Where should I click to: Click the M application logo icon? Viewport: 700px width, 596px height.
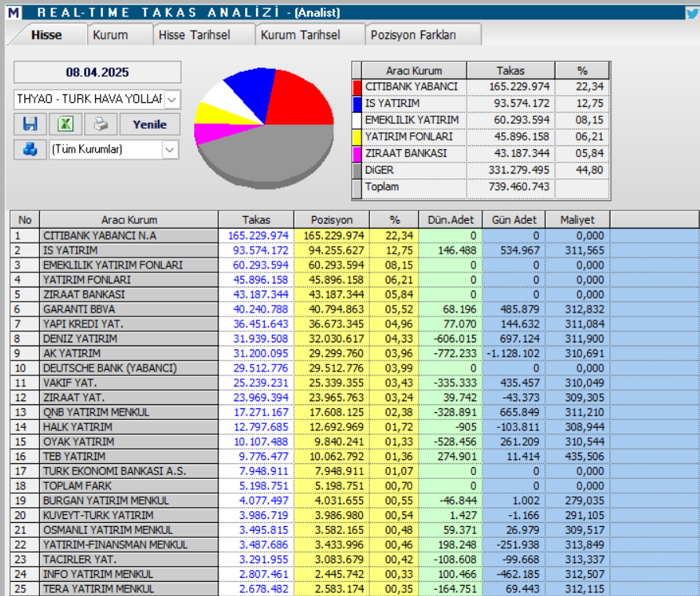click(x=14, y=12)
